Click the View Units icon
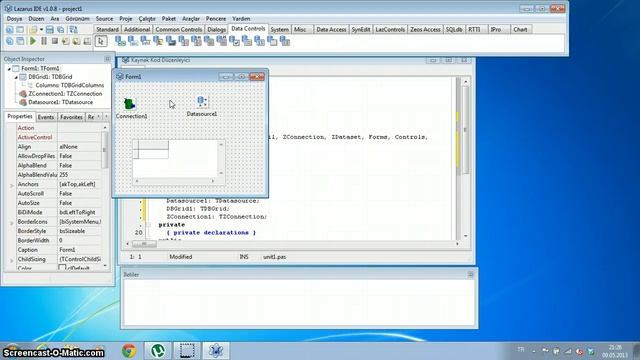 (x=9, y=41)
